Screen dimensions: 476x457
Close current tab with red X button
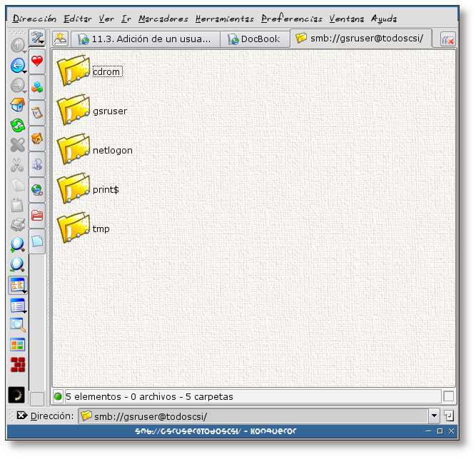point(448,40)
